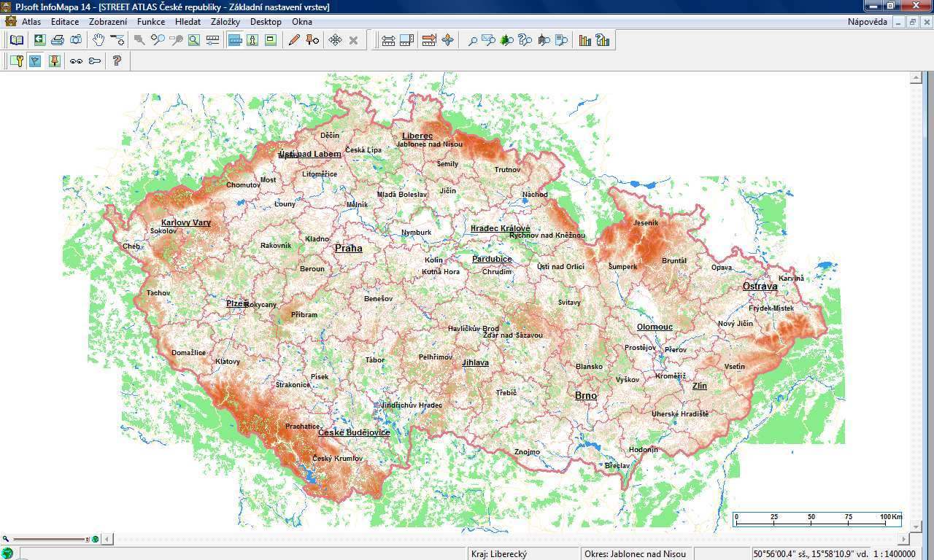Toggle the overview map window icon

[x=271, y=40]
